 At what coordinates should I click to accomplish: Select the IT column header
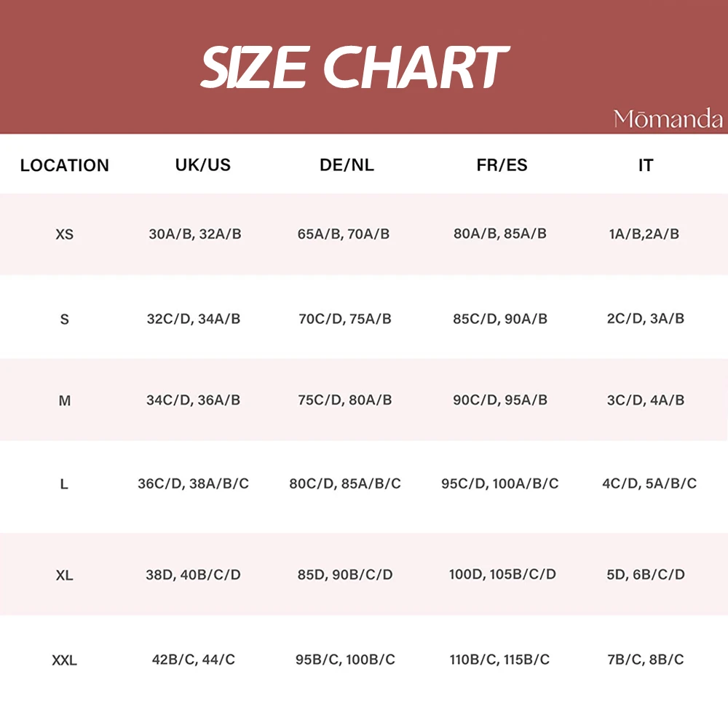click(x=646, y=165)
